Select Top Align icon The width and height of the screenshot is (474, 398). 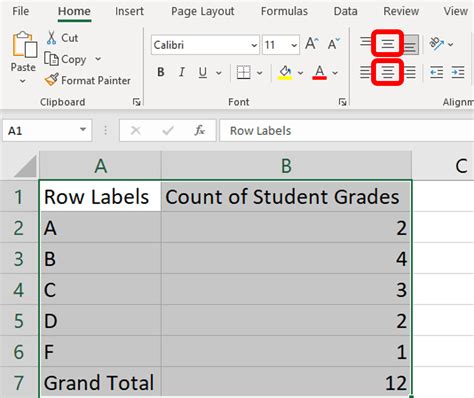tap(366, 43)
